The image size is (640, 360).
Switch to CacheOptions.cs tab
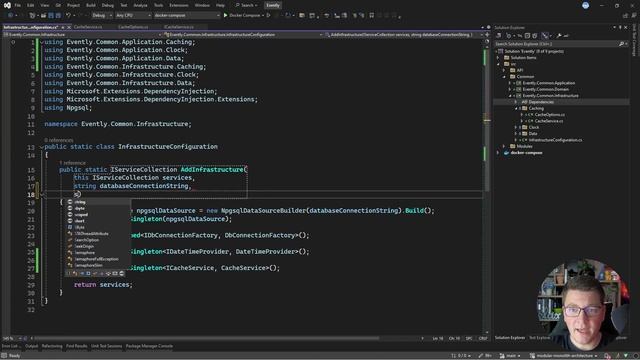click(133, 27)
